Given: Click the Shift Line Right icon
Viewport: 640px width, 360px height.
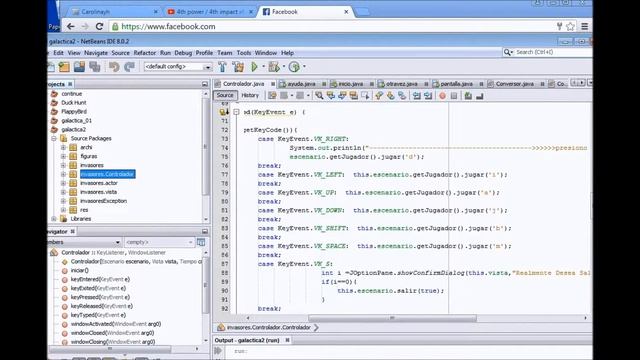Looking at the screenshot, I should 428,96.
